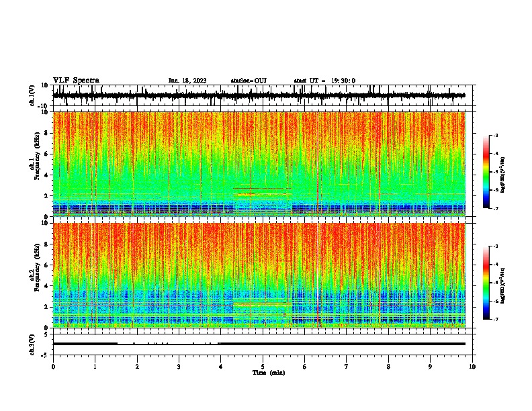Image resolution: width=532 pixels, height=411 pixels.
Task: Click the "VLF Spectra" title text
Action: 76,81
